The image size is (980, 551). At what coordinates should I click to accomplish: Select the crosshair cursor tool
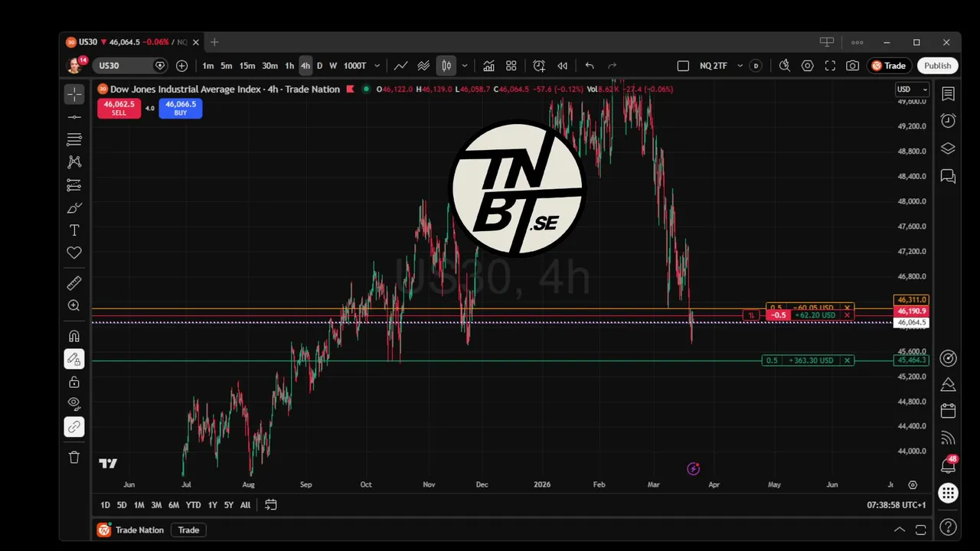(74, 94)
